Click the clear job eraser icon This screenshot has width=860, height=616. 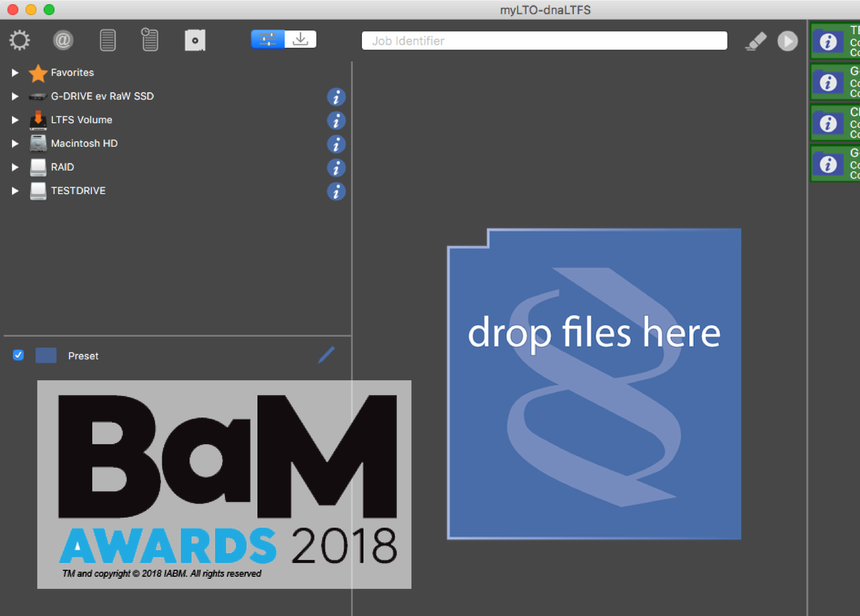click(x=756, y=41)
